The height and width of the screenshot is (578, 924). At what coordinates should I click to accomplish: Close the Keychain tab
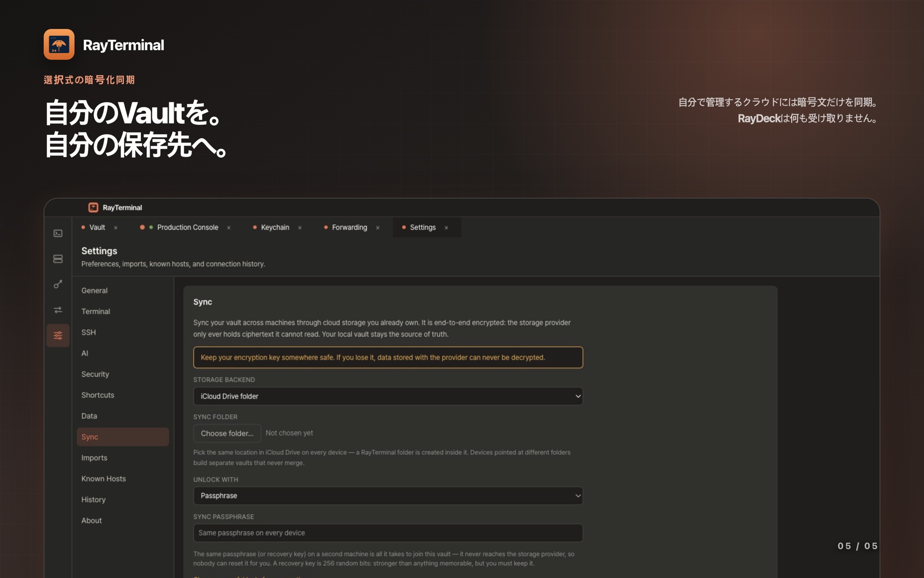coord(300,228)
